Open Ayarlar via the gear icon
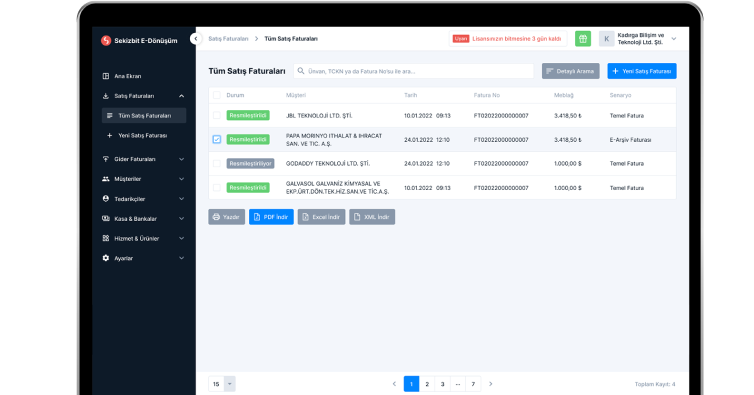754x395 pixels. pyautogui.click(x=106, y=258)
